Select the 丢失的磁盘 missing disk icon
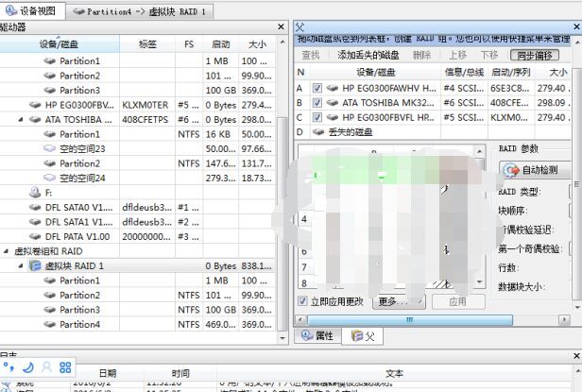This screenshot has width=582, height=392. coord(317,131)
